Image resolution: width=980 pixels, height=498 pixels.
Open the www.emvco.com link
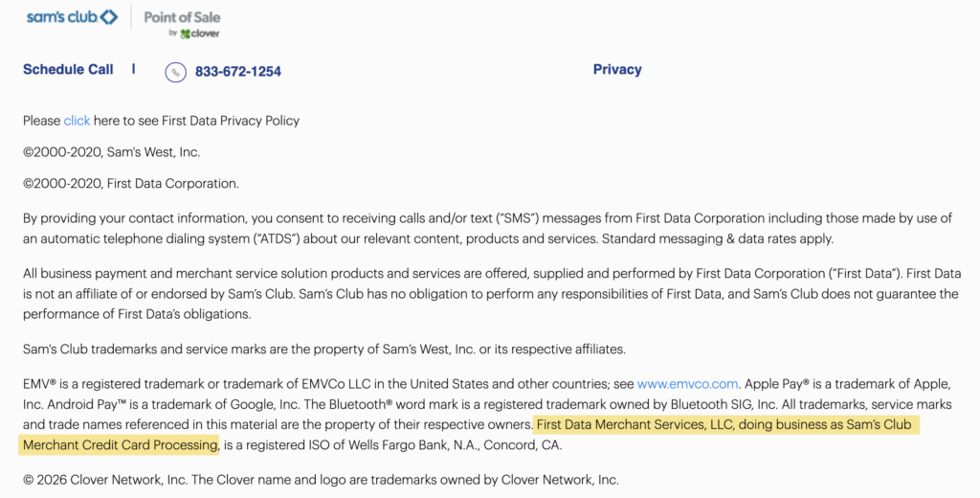pos(688,384)
